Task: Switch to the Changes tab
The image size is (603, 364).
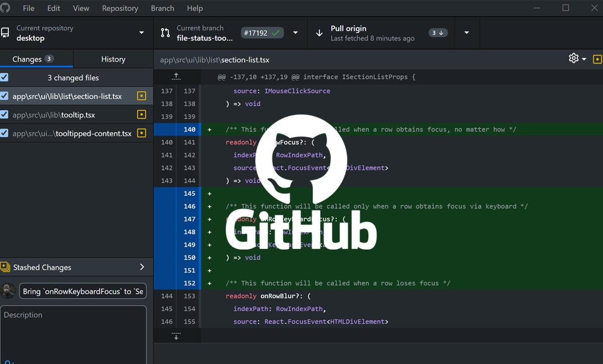Action: pos(37,59)
